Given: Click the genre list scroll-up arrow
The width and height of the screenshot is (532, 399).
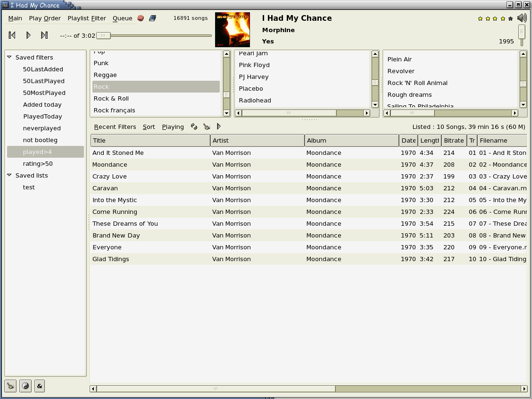Looking at the screenshot, I should click(x=226, y=54).
